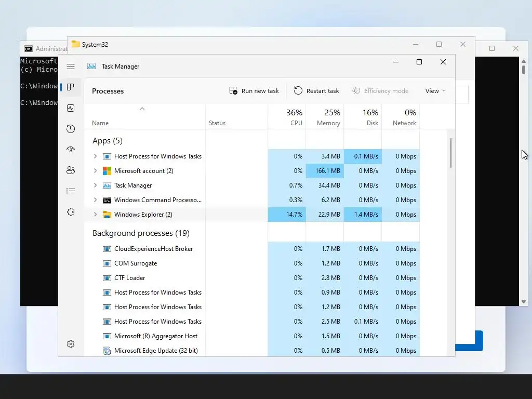The image size is (532, 399).
Task: Open the Users sidebar icon
Action: [71, 170]
